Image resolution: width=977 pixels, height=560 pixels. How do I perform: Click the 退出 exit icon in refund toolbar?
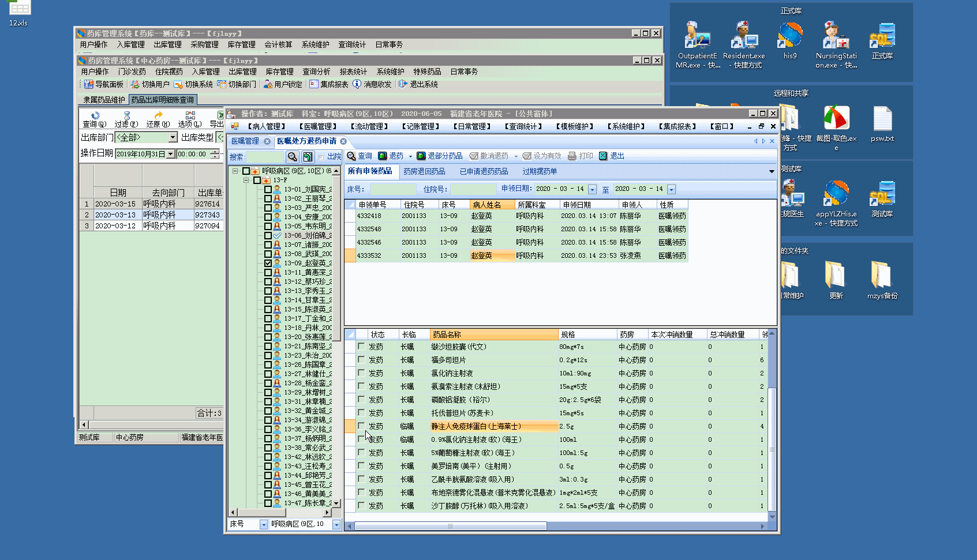603,156
